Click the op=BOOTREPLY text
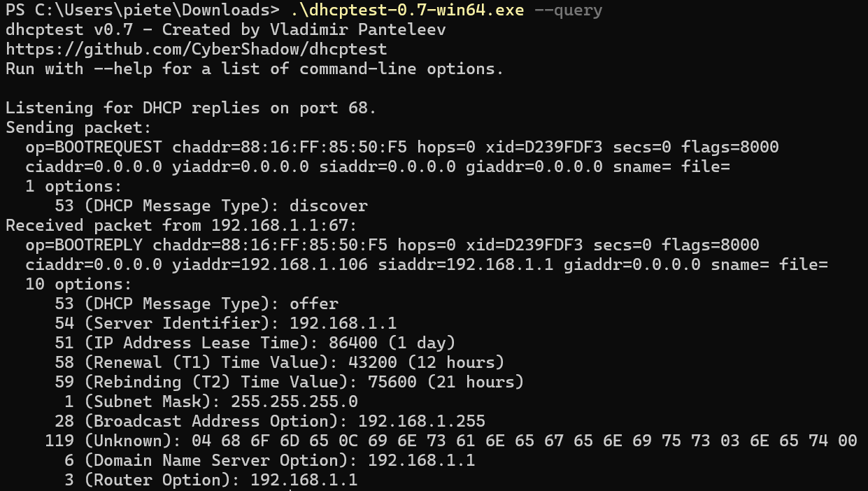868x491 pixels. tap(84, 245)
